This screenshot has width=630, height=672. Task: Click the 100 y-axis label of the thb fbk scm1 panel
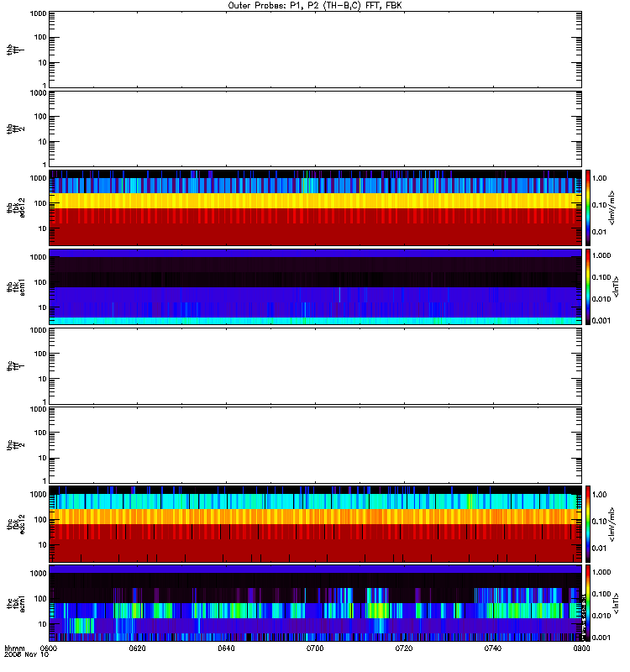coord(40,282)
